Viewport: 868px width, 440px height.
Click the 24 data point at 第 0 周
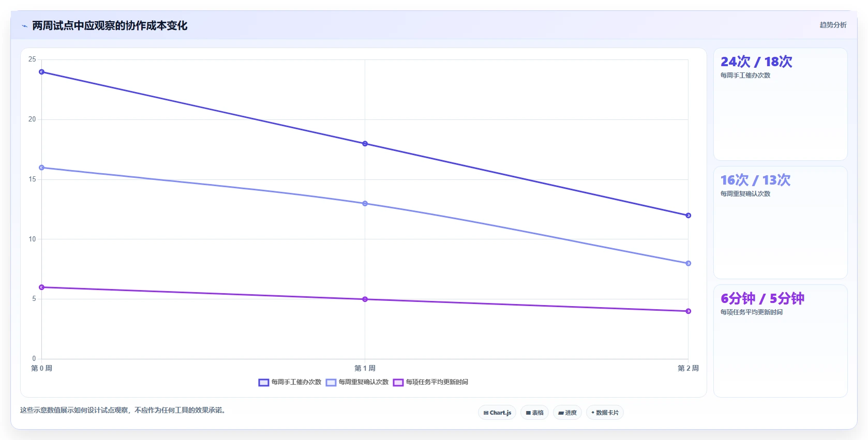[42, 72]
